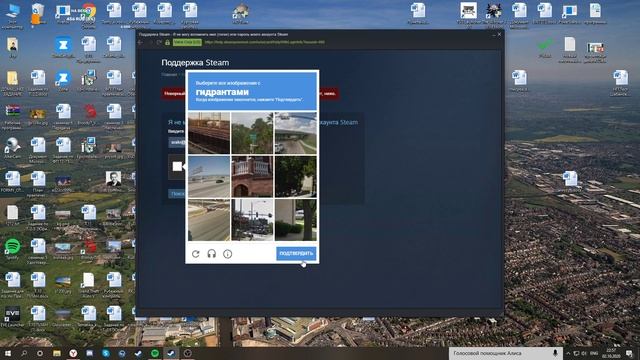Click the Steam support page URL
This screenshot has width=640, height=360.
[x=264, y=42]
